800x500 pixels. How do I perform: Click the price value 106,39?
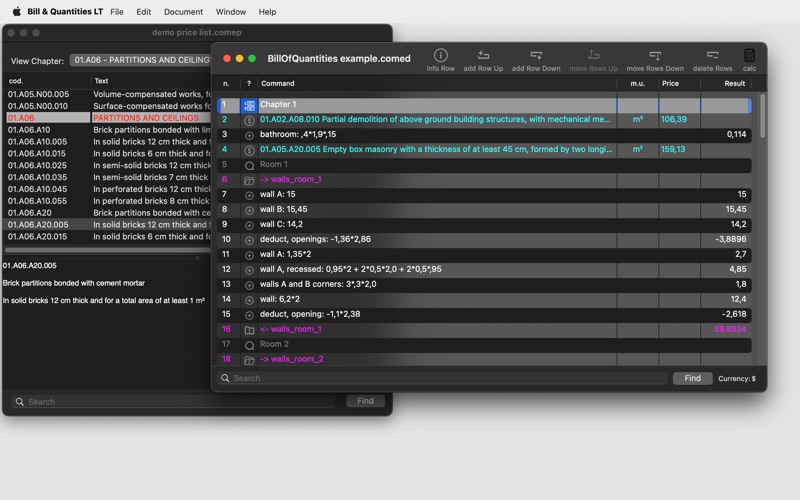(x=673, y=119)
